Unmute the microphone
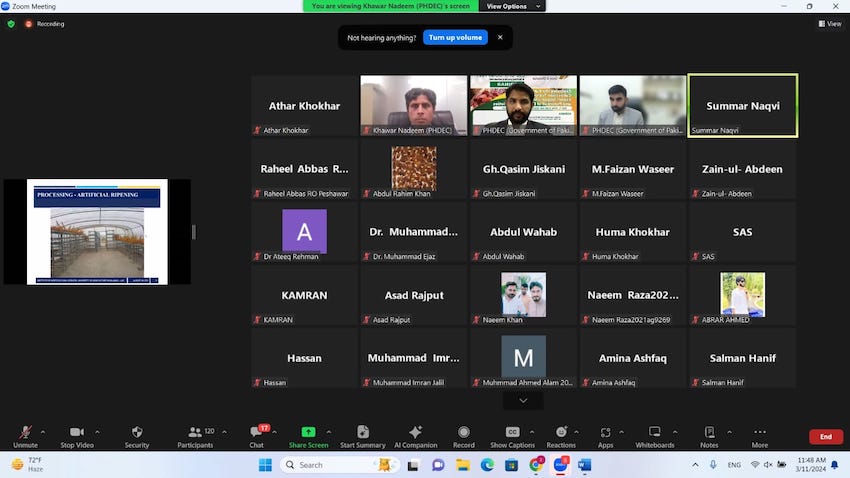 tap(25, 435)
